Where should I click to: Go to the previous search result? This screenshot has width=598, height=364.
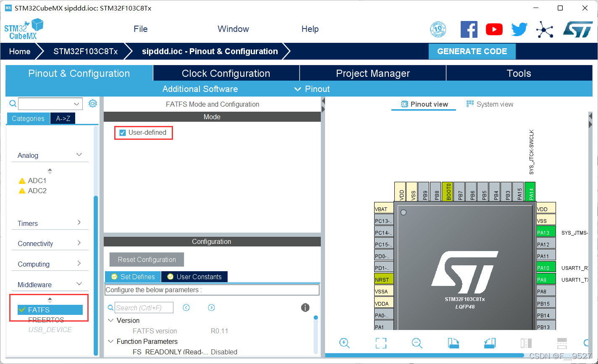[186, 308]
